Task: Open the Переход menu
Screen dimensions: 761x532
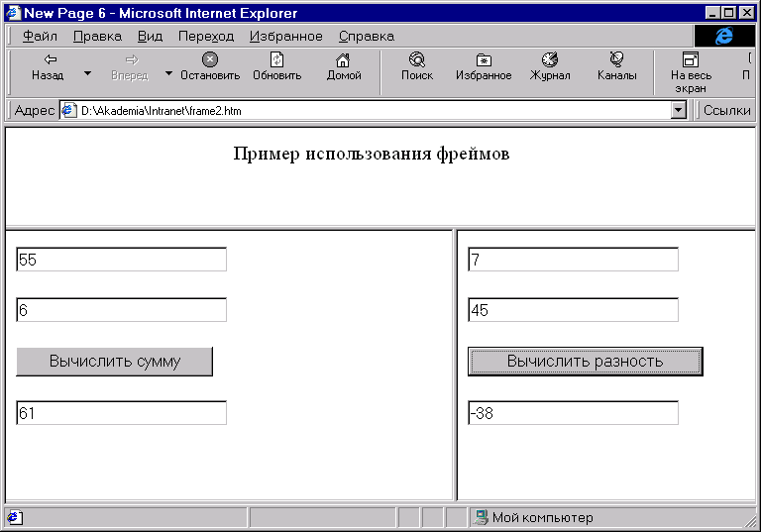Action: pos(206,37)
